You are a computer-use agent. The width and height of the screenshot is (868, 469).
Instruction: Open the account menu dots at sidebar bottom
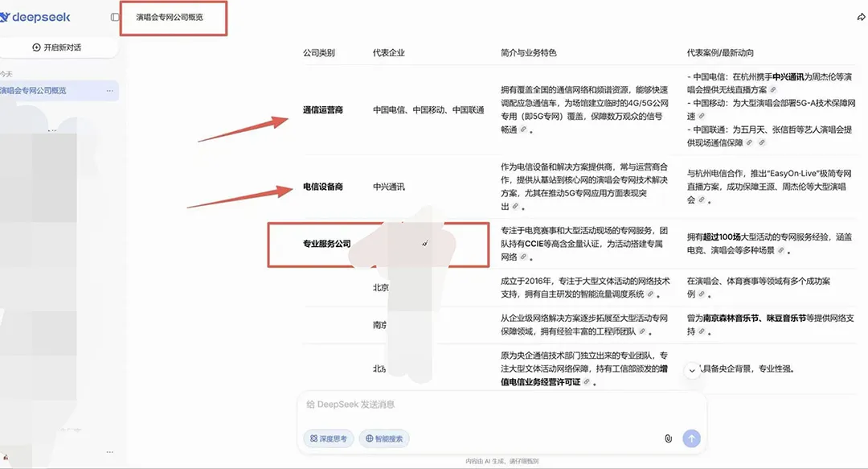109,452
